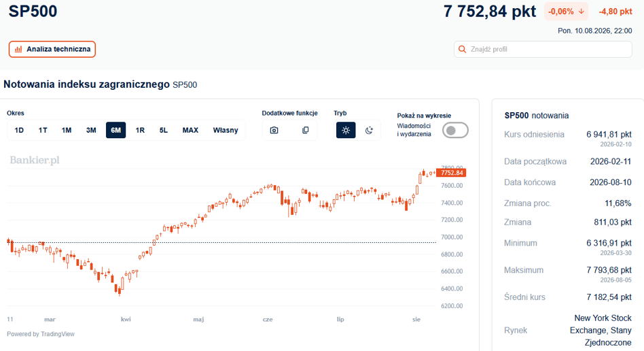The height and width of the screenshot is (351, 644).
Task: Choose the 6M period
Action: click(x=115, y=130)
